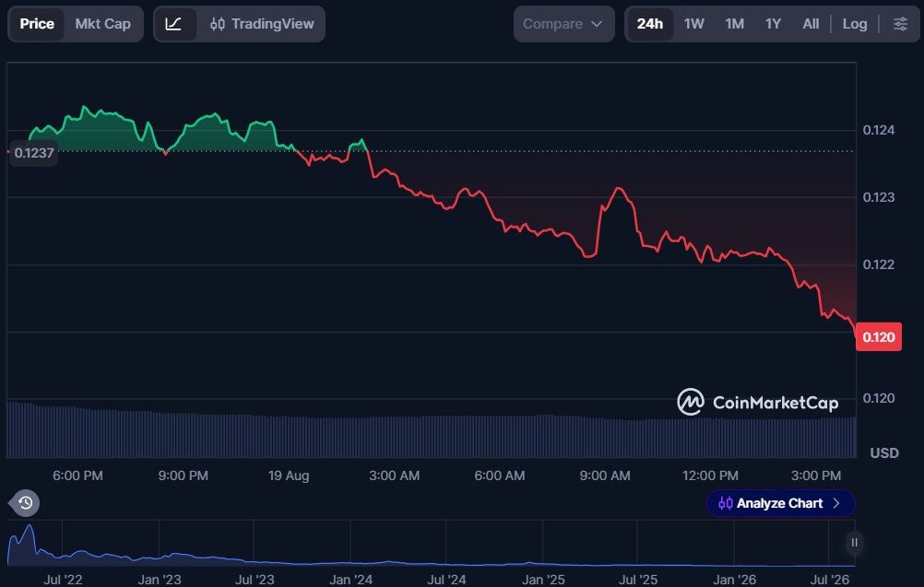The image size is (924, 587).
Task: Click Jul '26 on the overview timeline
Action: point(830,580)
